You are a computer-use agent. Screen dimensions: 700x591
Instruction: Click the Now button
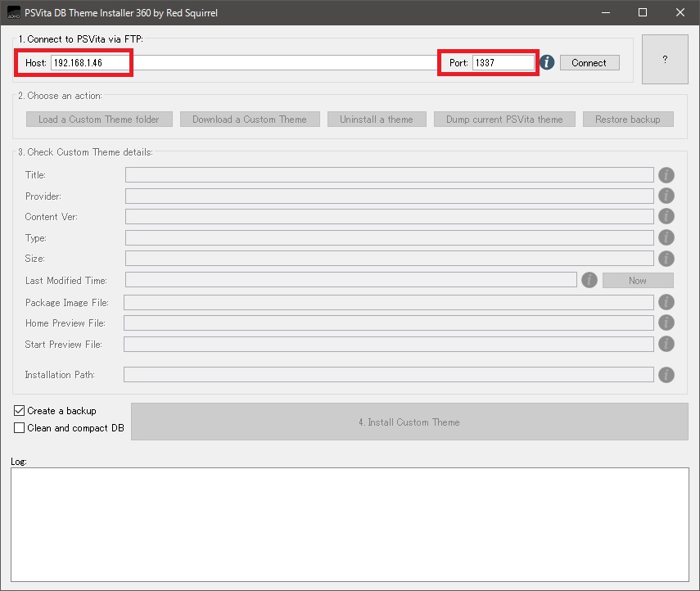point(638,280)
